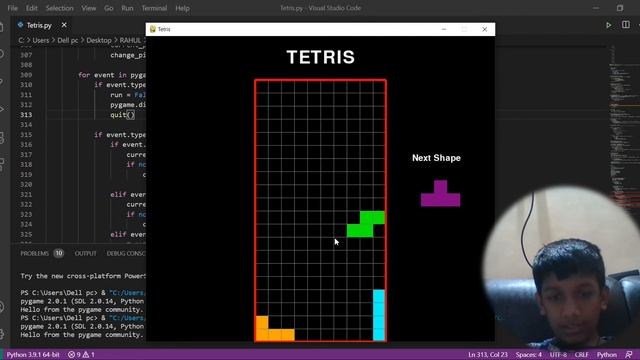Click the Tetris window pygame icon
This screenshot has width=640, height=360.
153,29
